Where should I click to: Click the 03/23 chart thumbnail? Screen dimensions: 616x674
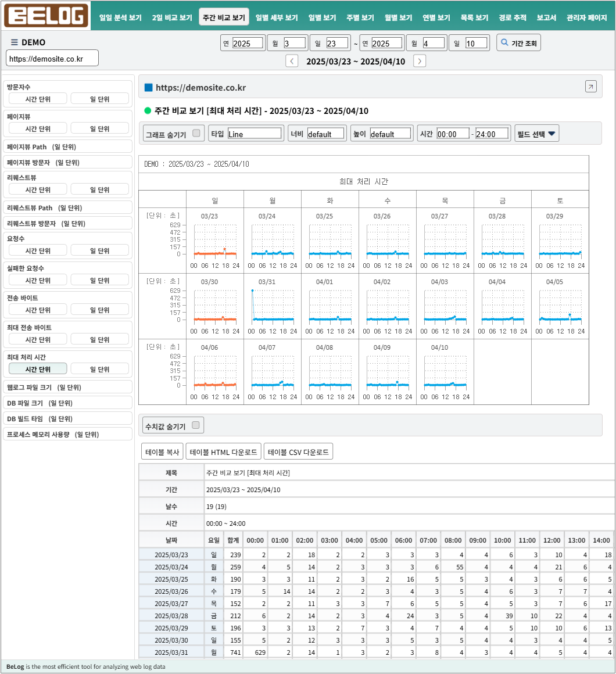pos(215,240)
